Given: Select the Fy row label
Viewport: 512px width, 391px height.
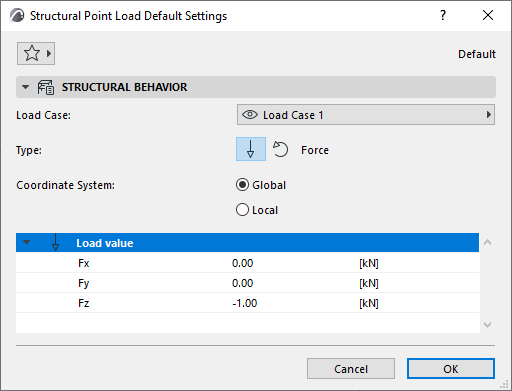Looking at the screenshot, I should pyautogui.click(x=84, y=283).
